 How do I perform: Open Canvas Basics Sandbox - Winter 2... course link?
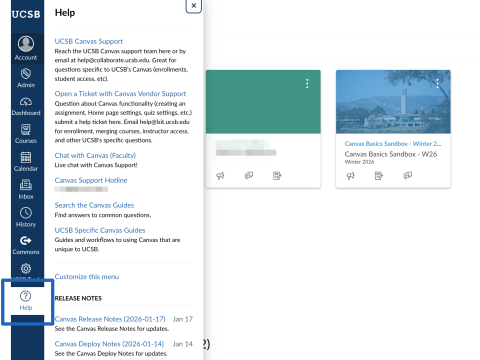393,144
